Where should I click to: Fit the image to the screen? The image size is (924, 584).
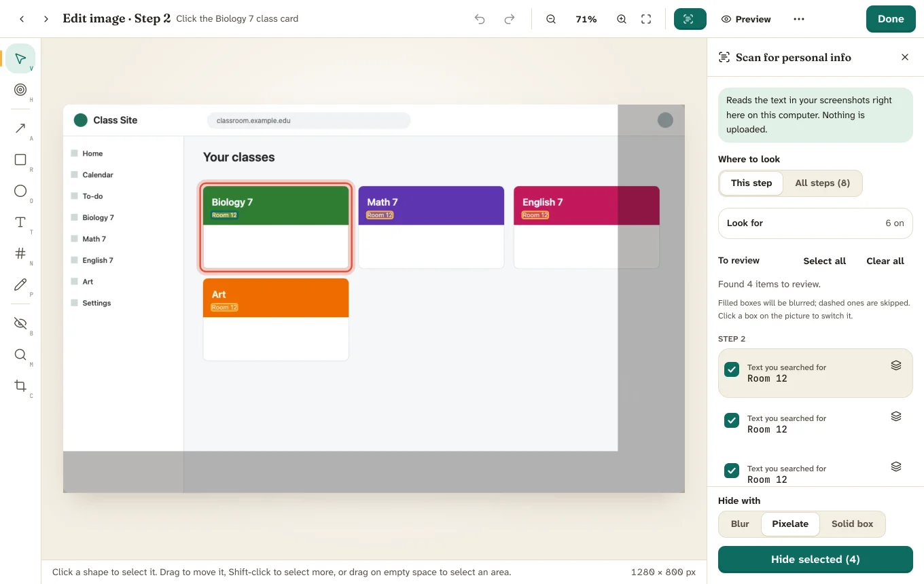point(646,19)
